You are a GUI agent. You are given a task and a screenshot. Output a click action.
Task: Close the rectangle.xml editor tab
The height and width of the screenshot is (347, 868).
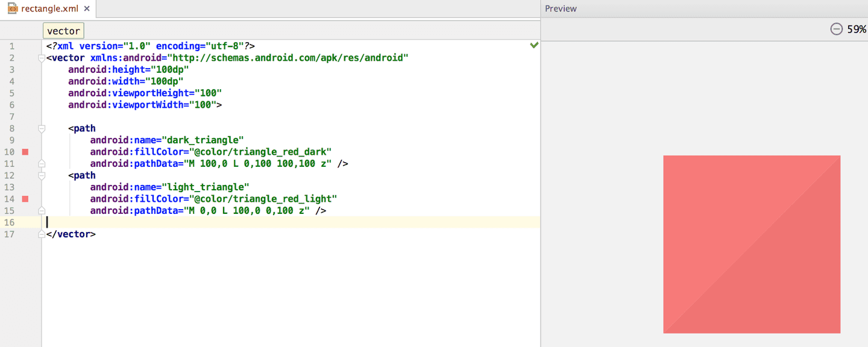87,9
